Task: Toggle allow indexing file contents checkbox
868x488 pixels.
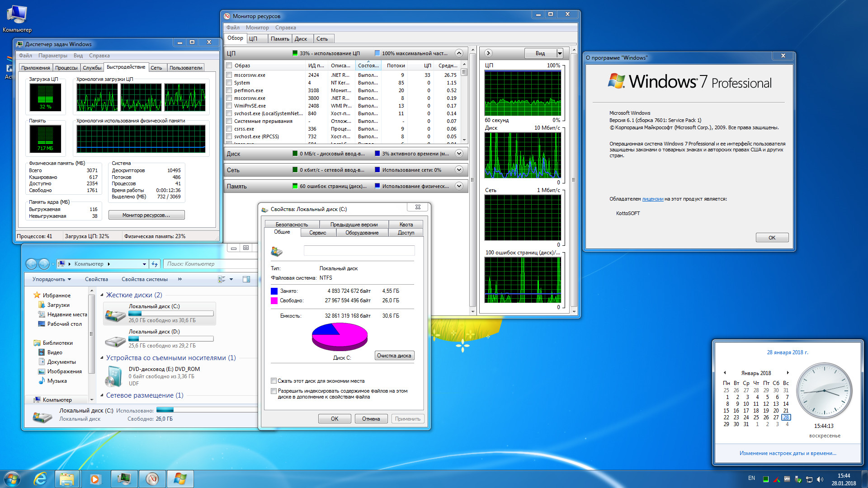Action: (274, 391)
